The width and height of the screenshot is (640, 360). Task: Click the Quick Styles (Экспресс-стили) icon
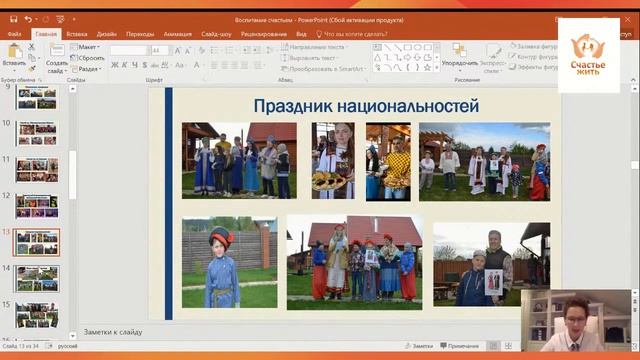pos(493,51)
